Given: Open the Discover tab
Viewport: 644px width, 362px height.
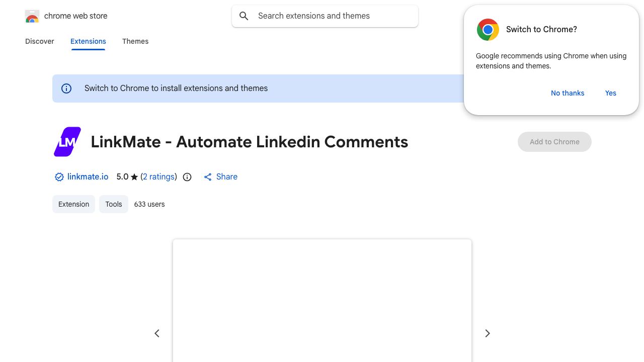Looking at the screenshot, I should coord(40,41).
